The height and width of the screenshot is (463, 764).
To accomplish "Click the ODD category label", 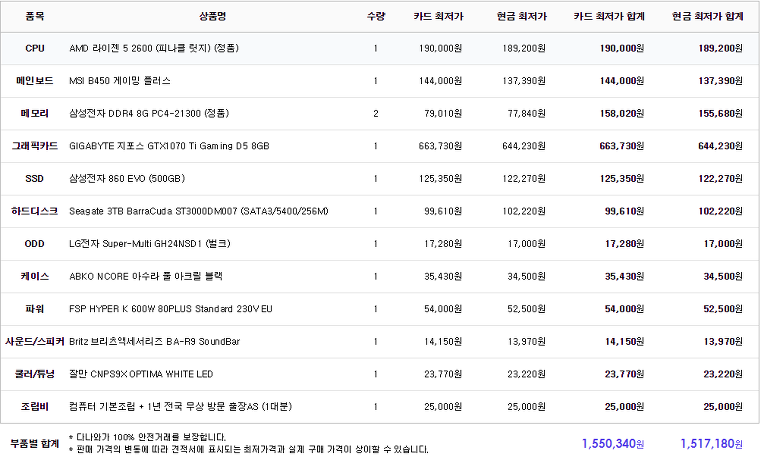I will tap(35, 244).
